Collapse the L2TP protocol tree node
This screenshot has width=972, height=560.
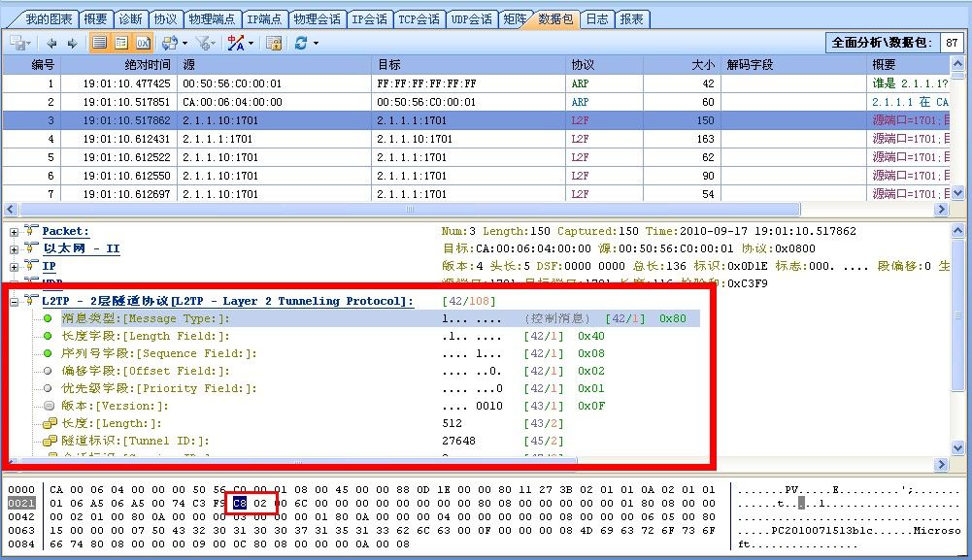pyautogui.click(x=15, y=302)
